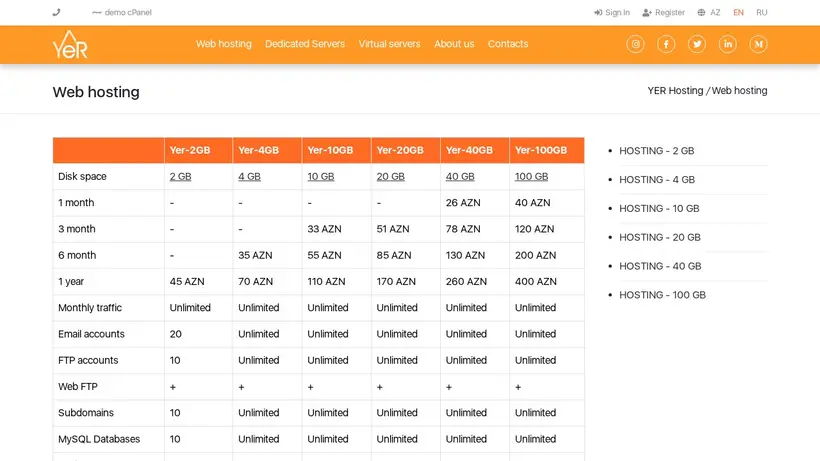Open the Register link
Image resolution: width=820 pixels, height=461 pixels.
pos(664,13)
